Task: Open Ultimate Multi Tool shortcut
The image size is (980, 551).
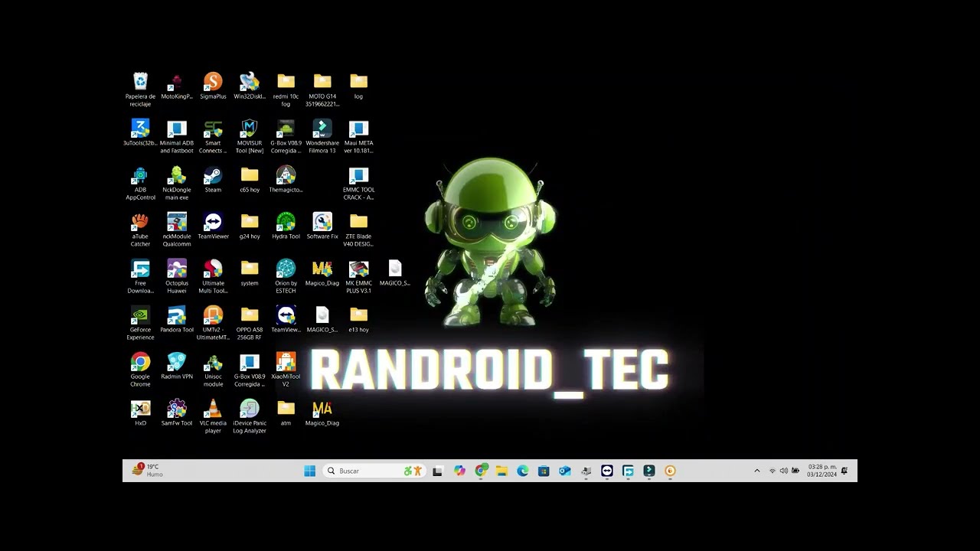Action: click(x=213, y=276)
